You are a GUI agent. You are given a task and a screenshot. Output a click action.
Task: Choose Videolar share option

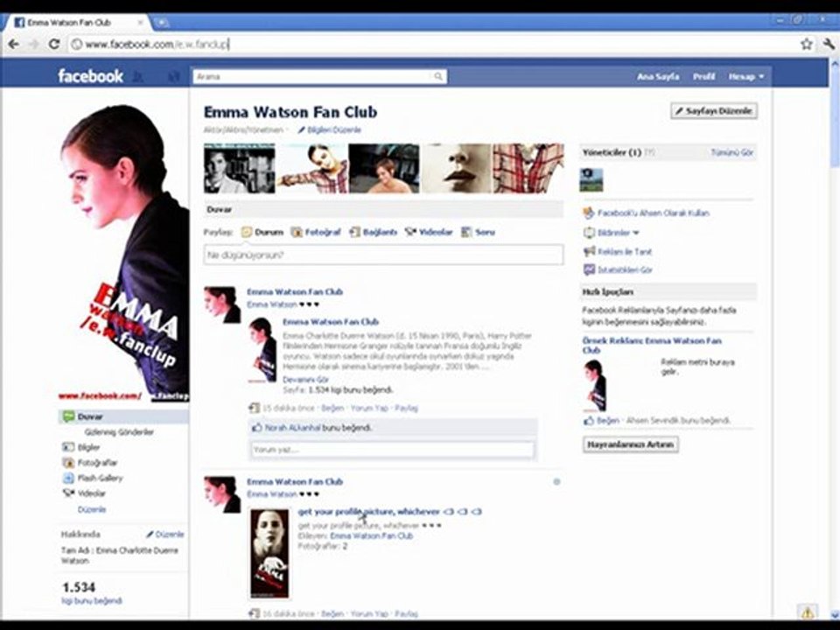pos(429,232)
